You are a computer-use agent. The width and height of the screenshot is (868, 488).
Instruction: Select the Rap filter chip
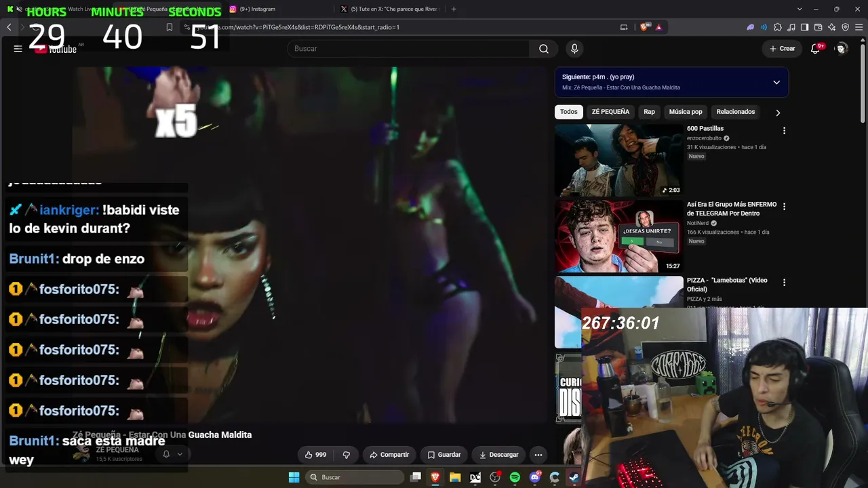(x=649, y=112)
